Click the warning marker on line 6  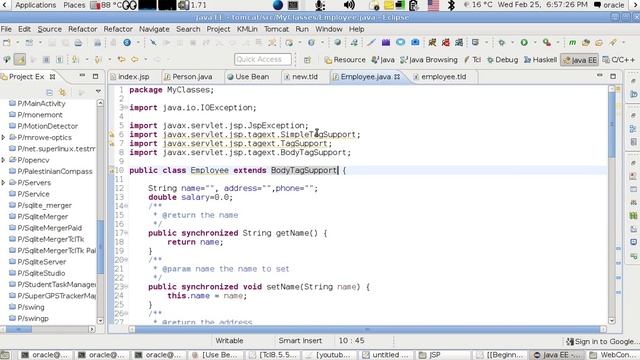click(111, 134)
